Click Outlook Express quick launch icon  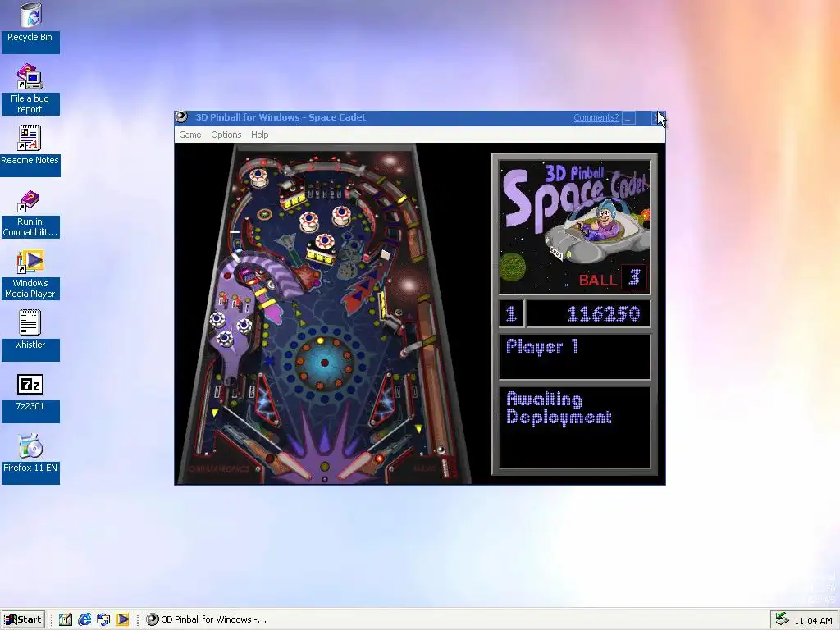click(x=103, y=619)
